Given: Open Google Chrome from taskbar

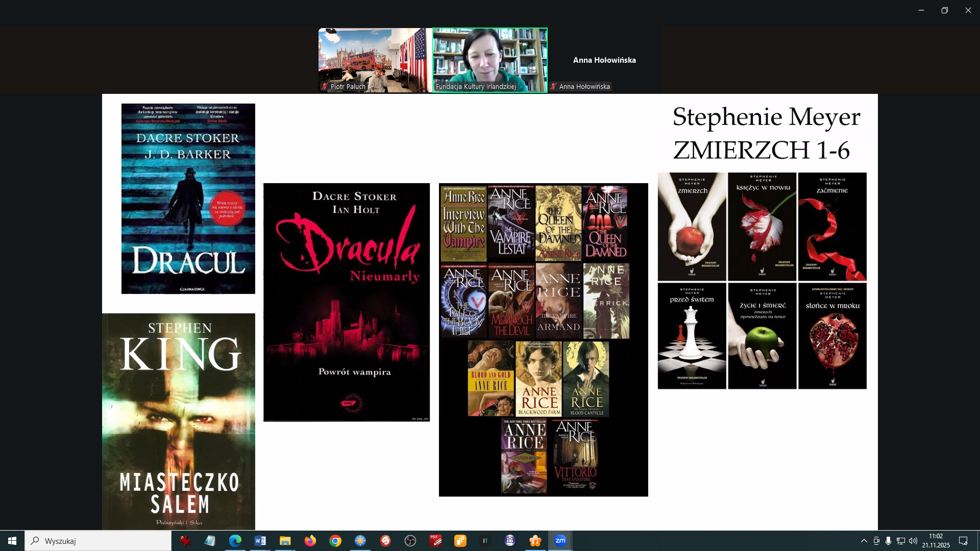Looking at the screenshot, I should pyautogui.click(x=335, y=541).
